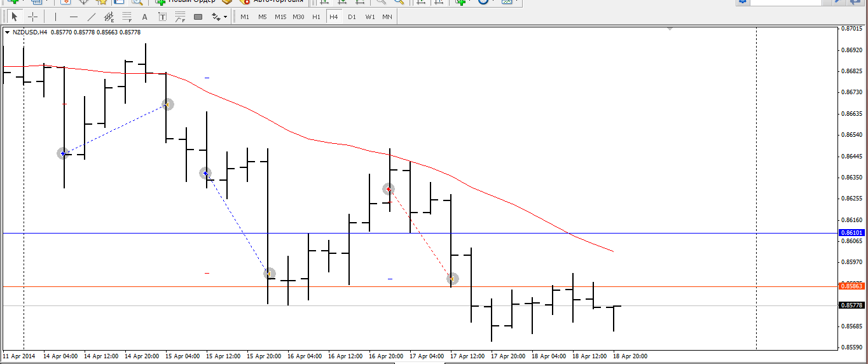
Task: Switch chart to M5 timeframe
Action: pyautogui.click(x=263, y=17)
